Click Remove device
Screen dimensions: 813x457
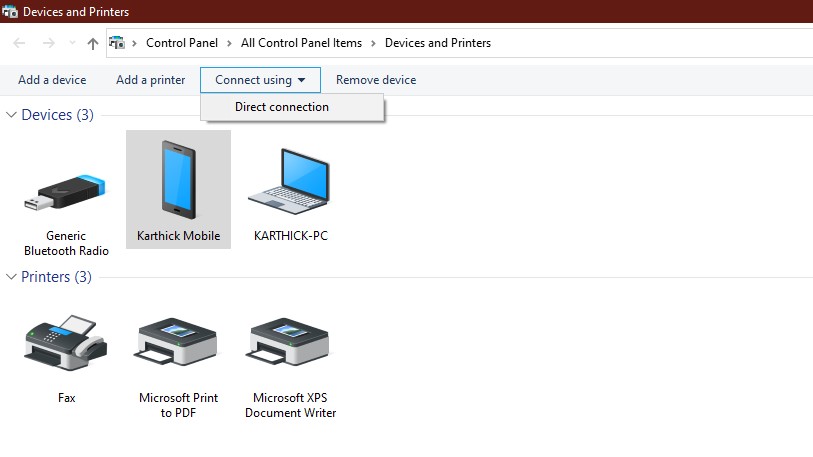tap(376, 80)
